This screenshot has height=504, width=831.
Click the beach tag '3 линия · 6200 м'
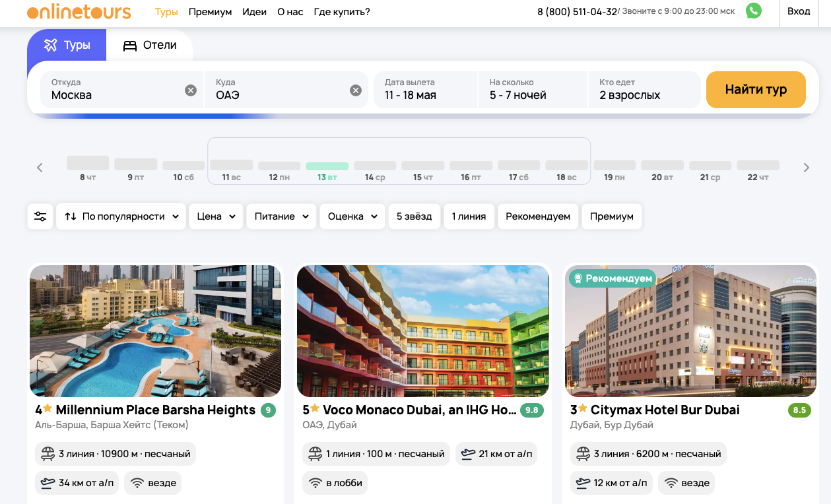[x=648, y=454]
